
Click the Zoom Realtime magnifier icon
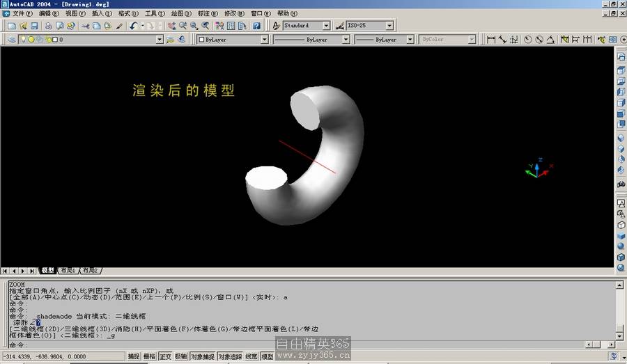pyautogui.click(x=183, y=26)
